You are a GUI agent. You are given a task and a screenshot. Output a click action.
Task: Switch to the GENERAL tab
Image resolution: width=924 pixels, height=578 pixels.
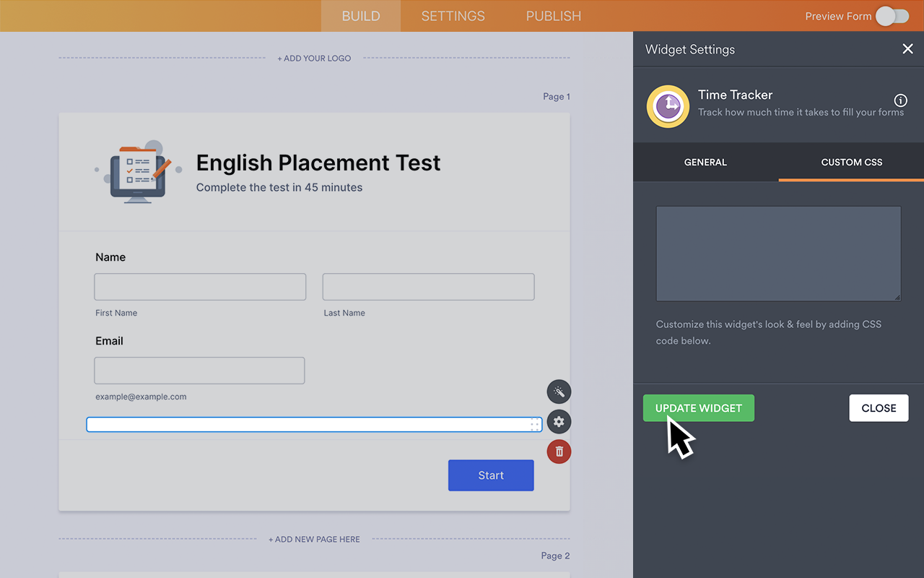click(x=705, y=162)
